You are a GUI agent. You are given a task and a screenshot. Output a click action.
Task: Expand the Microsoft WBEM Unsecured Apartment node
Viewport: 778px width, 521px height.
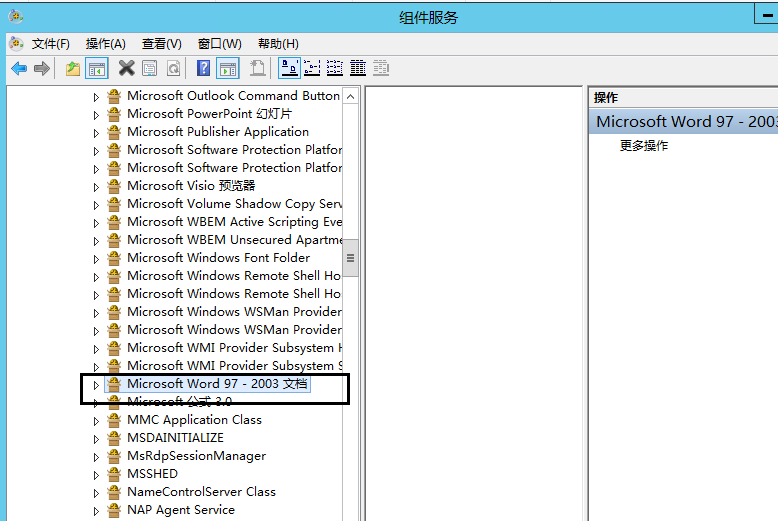(x=96, y=241)
